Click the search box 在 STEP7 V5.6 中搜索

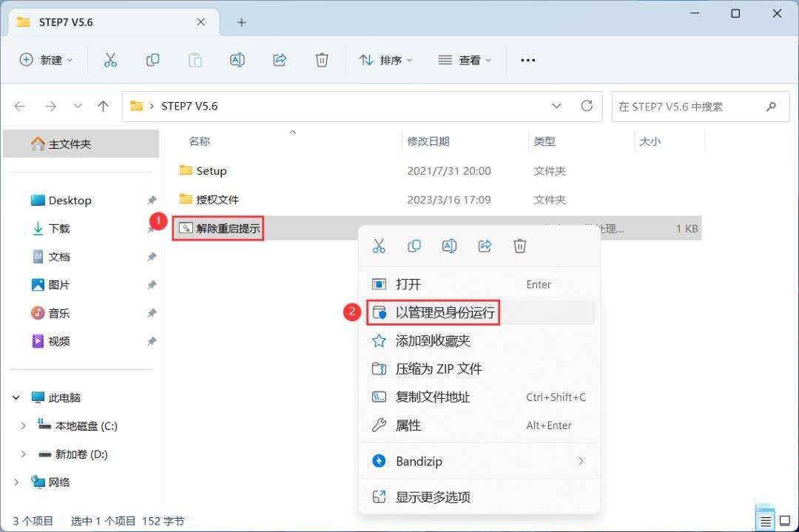(700, 107)
